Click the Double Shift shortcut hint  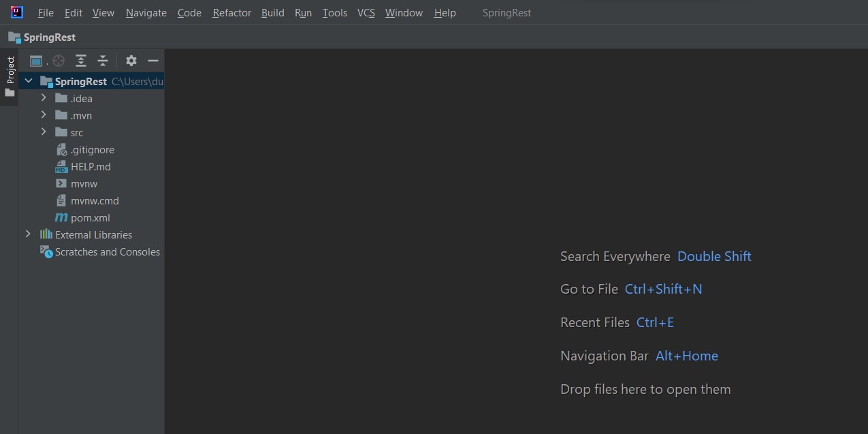coord(714,256)
